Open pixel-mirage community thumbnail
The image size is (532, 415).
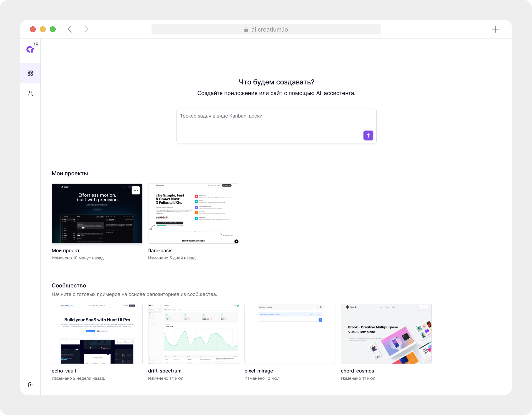[290, 334]
